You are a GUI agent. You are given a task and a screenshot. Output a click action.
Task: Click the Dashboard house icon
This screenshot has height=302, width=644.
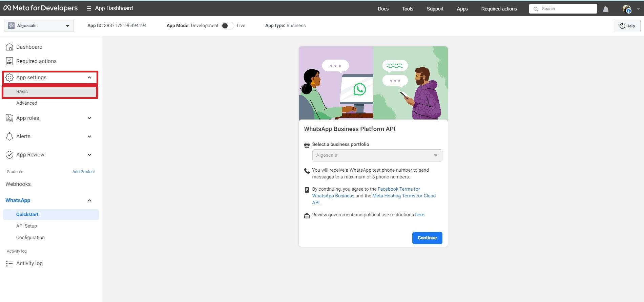click(x=9, y=47)
